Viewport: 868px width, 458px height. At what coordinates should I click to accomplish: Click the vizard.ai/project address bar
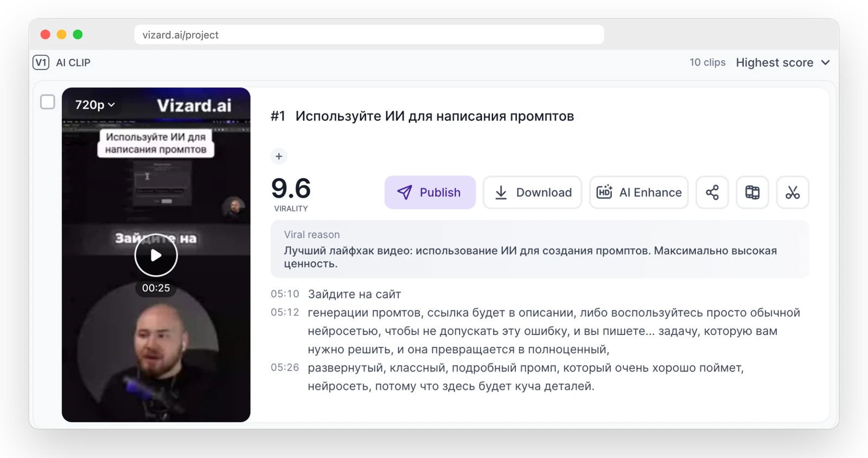tap(369, 35)
